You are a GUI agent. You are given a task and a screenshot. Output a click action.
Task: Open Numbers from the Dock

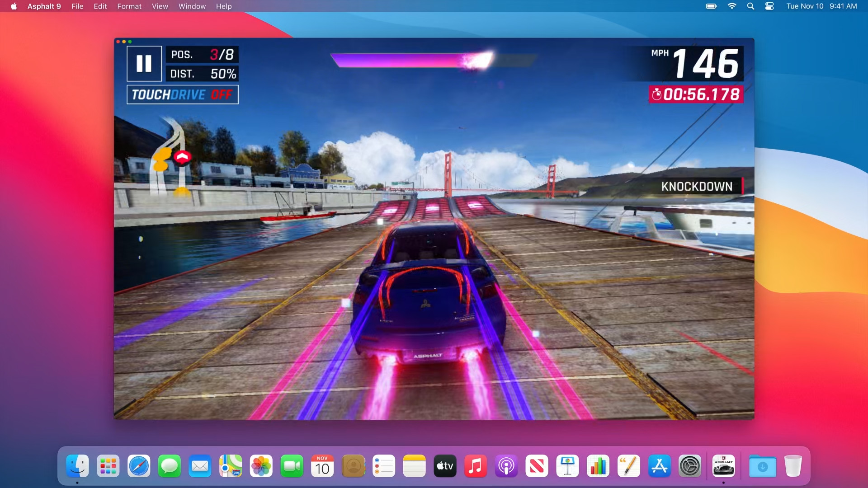tap(598, 466)
